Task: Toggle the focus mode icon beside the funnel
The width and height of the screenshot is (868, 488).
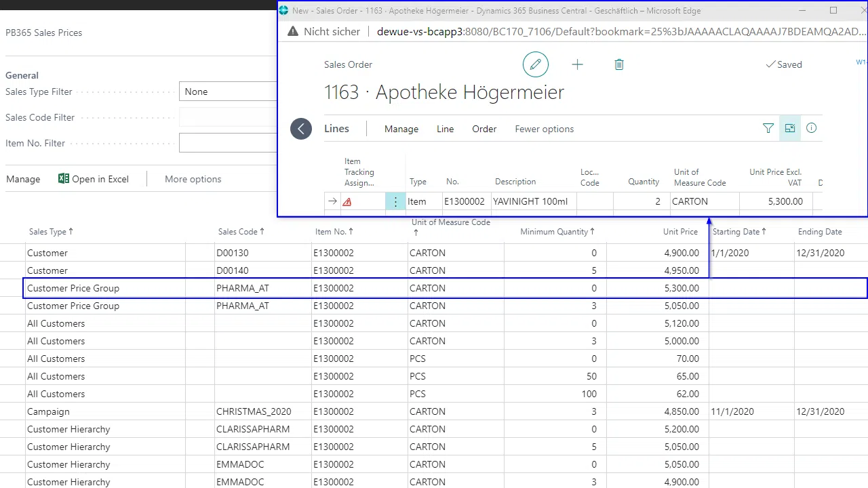Action: point(790,128)
